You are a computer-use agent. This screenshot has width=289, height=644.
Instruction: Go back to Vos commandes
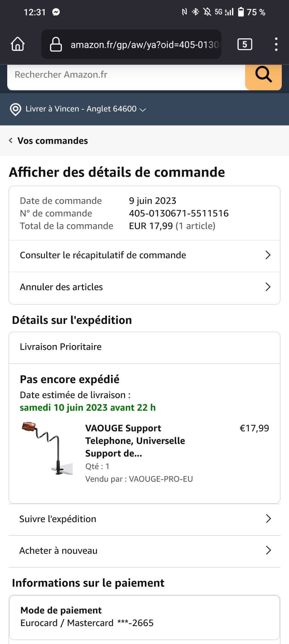point(52,141)
